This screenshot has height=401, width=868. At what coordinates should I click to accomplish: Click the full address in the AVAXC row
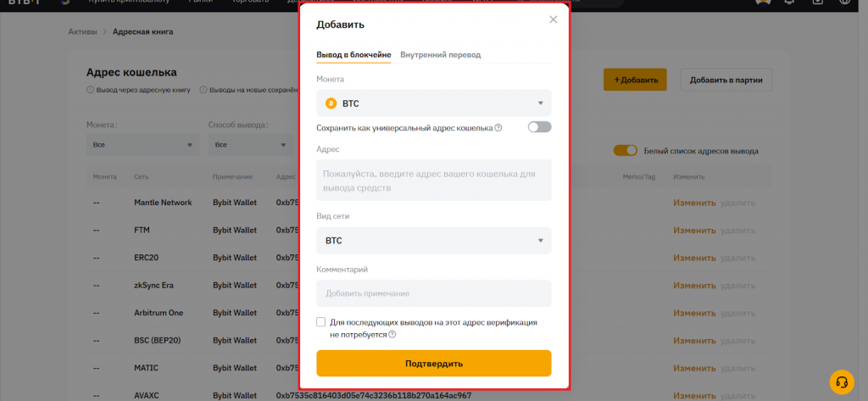(374, 395)
